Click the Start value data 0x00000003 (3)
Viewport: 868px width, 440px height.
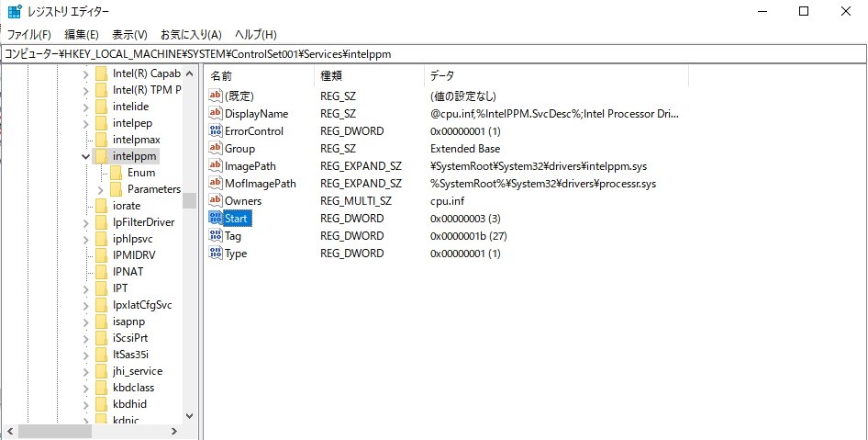coord(465,219)
